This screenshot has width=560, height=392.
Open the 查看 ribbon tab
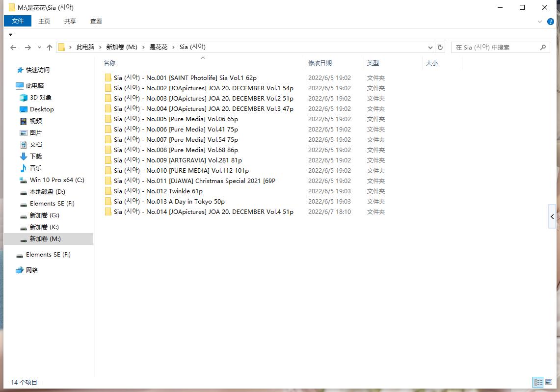pyautogui.click(x=96, y=22)
